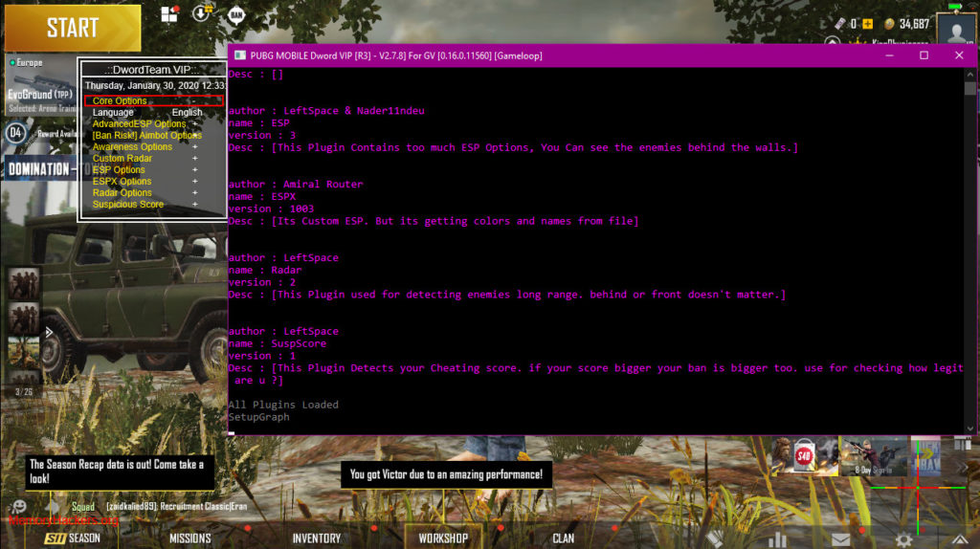Select the Europe server indicator
The image size is (980, 549).
click(x=26, y=62)
